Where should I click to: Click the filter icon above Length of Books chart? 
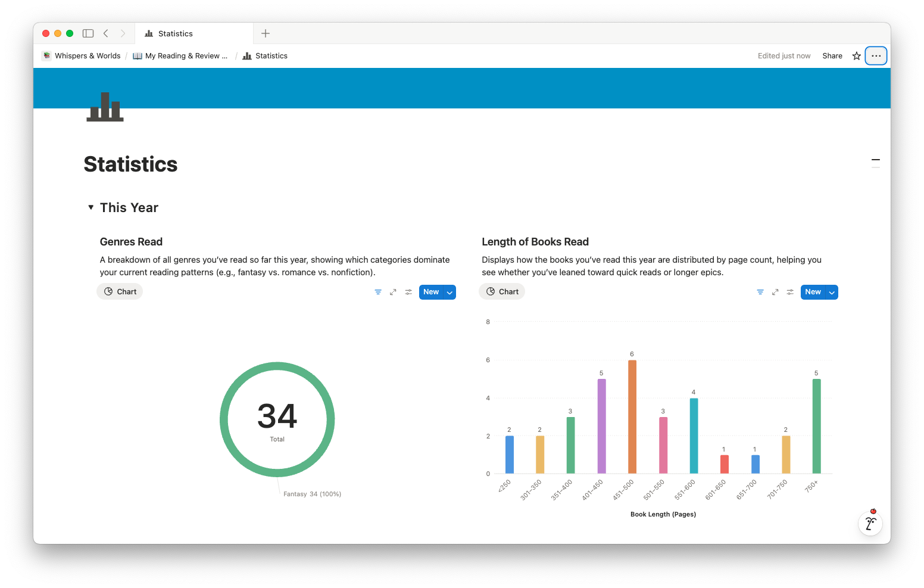(760, 292)
